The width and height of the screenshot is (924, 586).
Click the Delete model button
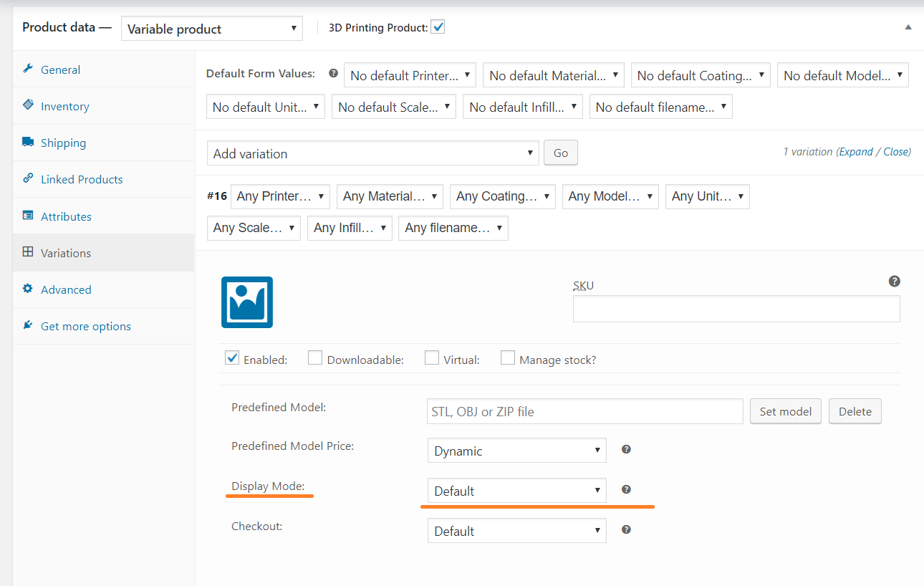point(855,411)
